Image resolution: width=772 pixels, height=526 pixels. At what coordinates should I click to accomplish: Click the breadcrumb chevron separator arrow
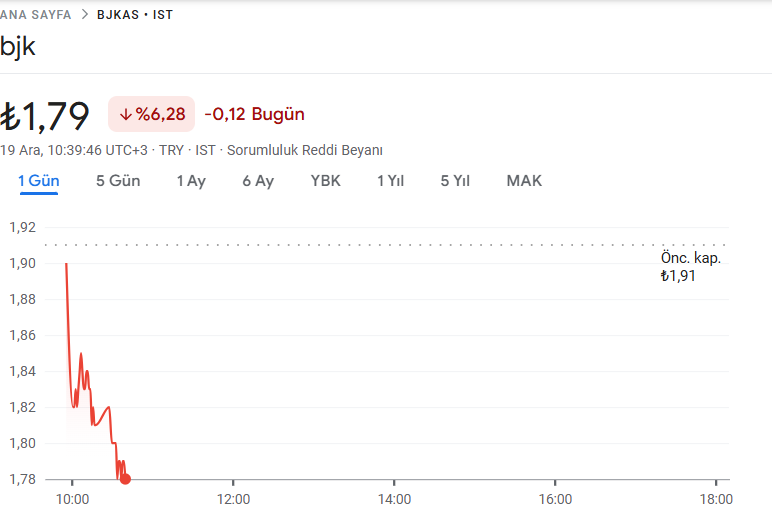(x=84, y=15)
